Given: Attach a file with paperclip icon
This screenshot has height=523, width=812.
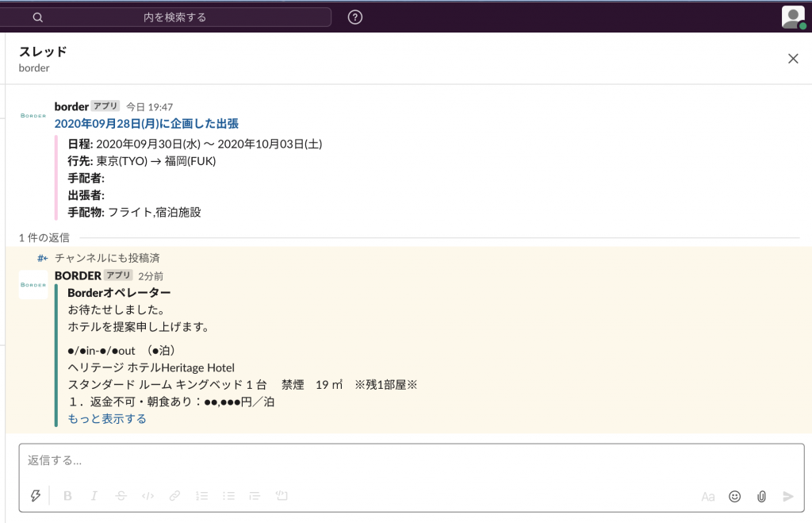Looking at the screenshot, I should coord(761,496).
